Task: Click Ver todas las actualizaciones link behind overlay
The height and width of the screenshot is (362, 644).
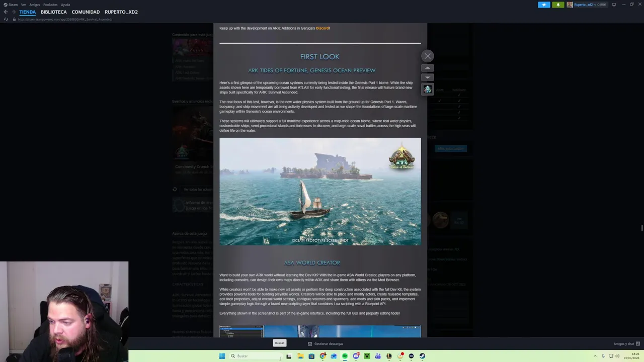Action: click(x=197, y=190)
